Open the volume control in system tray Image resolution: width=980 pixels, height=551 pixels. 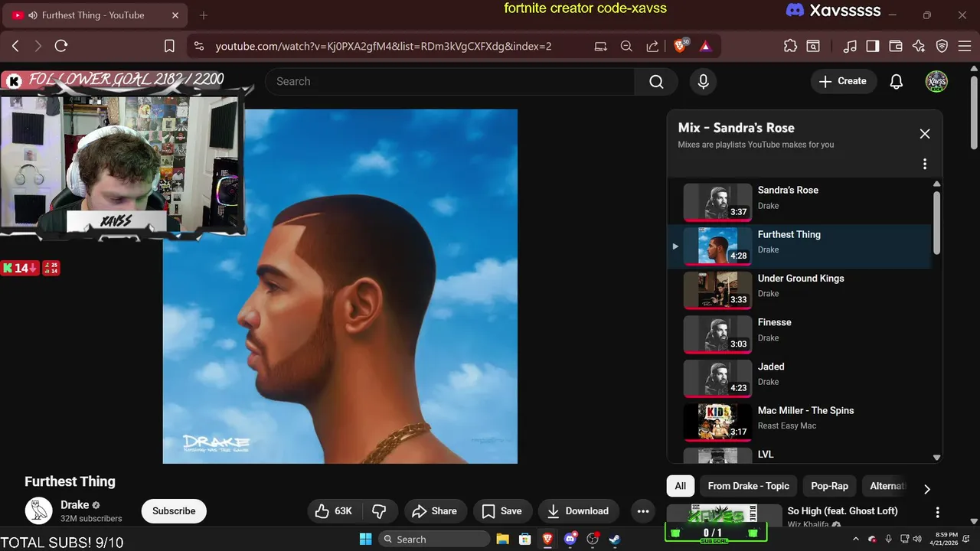(x=917, y=539)
